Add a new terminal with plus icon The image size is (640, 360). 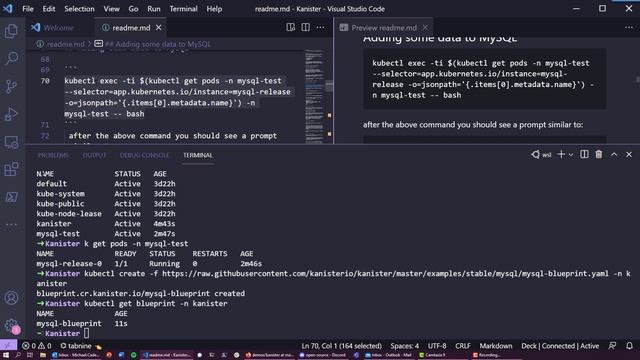pyautogui.click(x=561, y=154)
